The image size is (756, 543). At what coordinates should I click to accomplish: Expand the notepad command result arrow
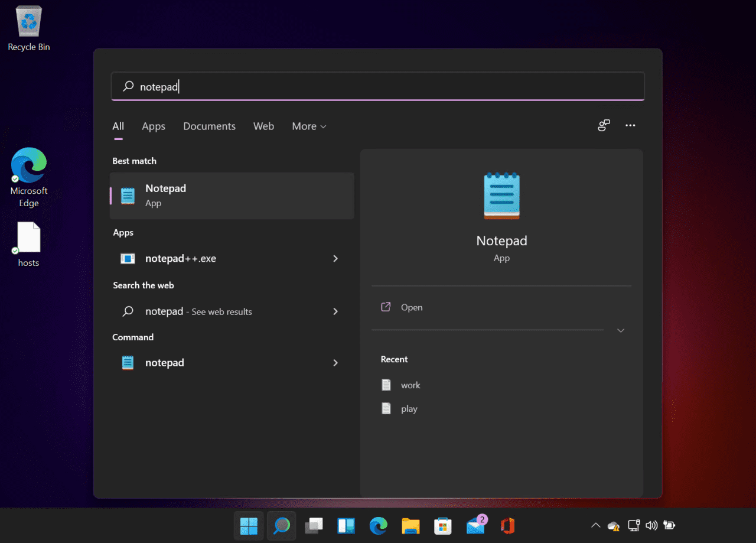point(335,362)
